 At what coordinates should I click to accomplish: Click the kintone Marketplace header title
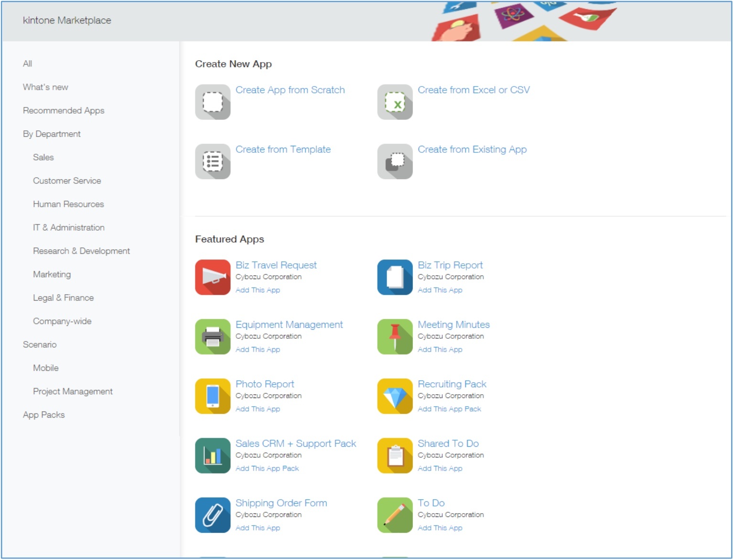[x=67, y=21]
